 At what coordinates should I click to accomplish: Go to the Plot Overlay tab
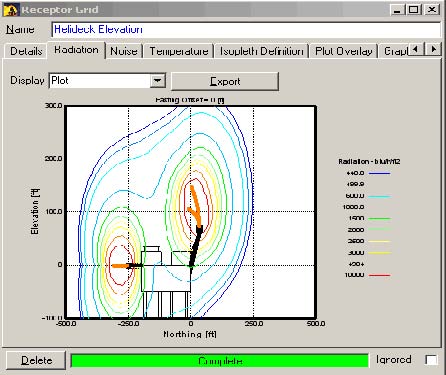click(344, 51)
